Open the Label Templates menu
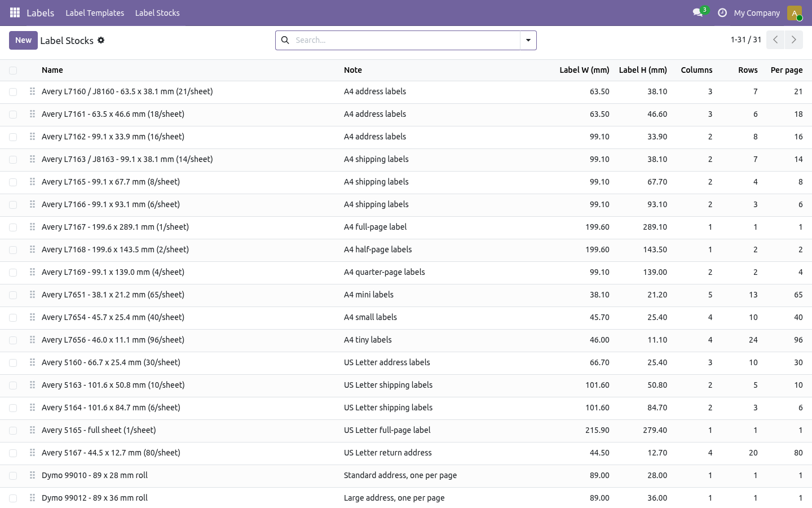Viewport: 812px width, 508px height. (x=95, y=13)
